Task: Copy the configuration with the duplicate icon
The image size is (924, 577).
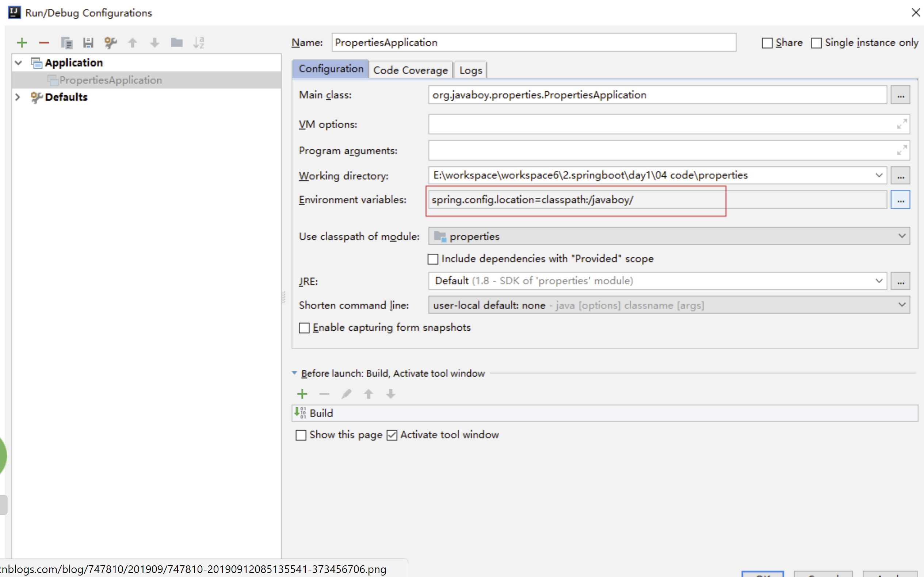Action: [x=67, y=42]
